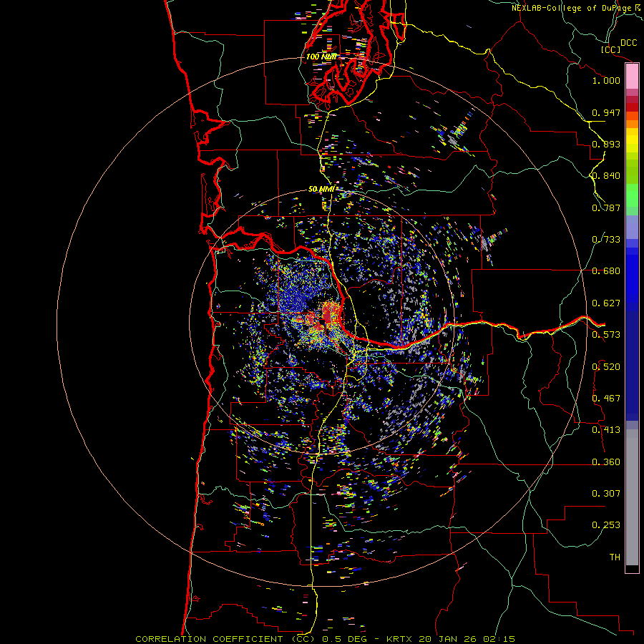Click the 0.253 scale value
This screenshot has height=644, width=644.
click(606, 525)
